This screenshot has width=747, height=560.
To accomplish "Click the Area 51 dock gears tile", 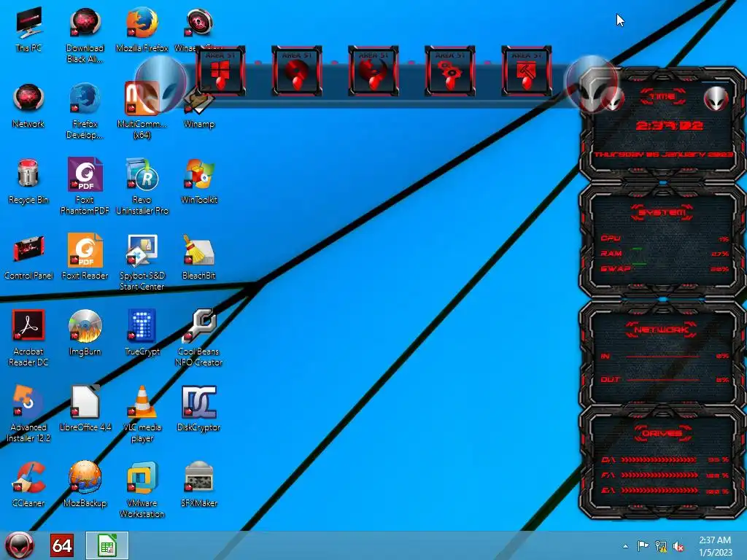I will 449,71.
